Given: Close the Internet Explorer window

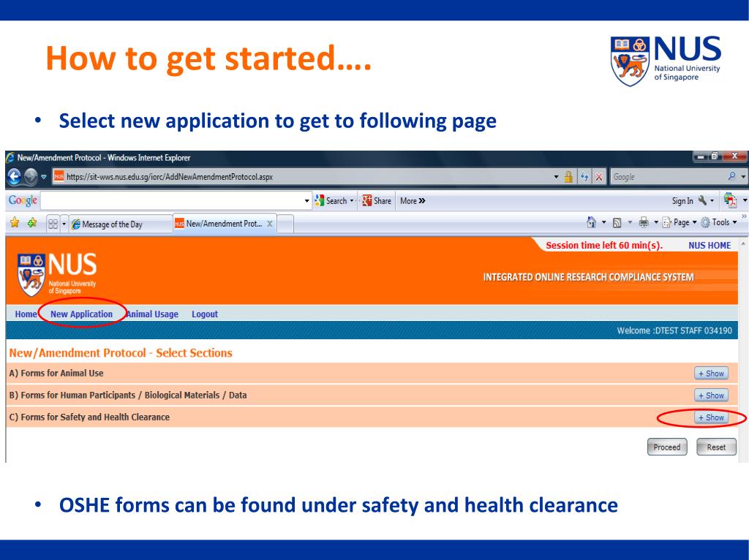Looking at the screenshot, I should (734, 156).
